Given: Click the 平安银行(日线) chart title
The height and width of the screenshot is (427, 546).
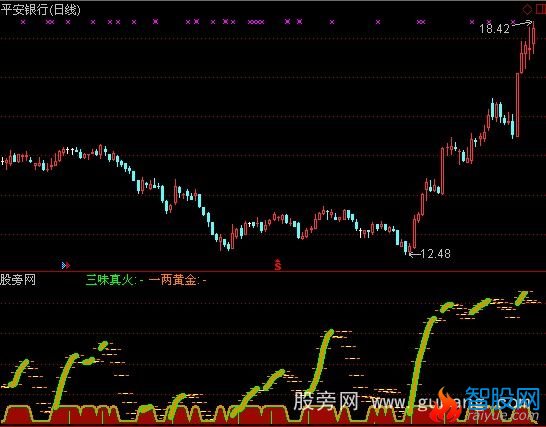Looking at the screenshot, I should tap(41, 9).
